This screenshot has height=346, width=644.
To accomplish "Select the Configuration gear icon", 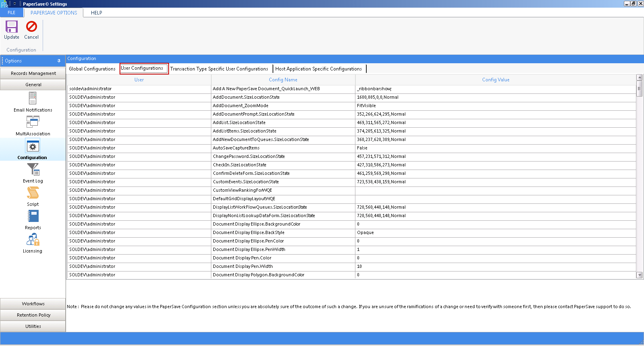I will point(33,146).
